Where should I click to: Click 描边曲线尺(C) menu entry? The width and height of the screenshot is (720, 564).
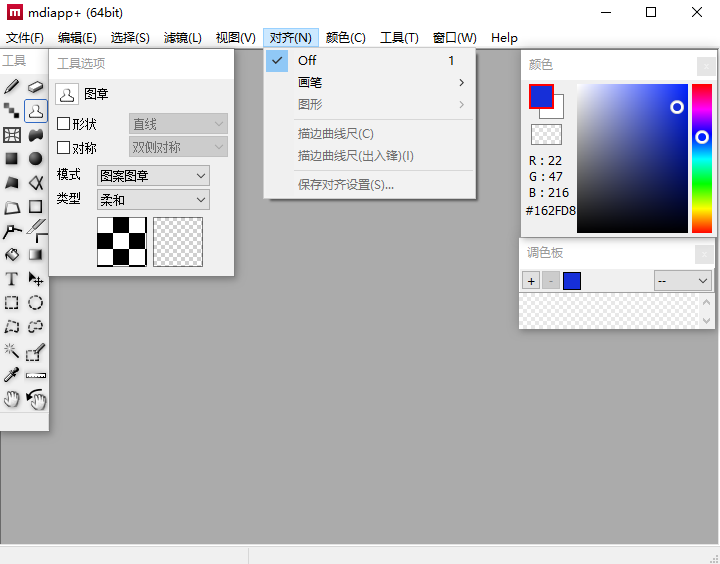pyautogui.click(x=370, y=134)
